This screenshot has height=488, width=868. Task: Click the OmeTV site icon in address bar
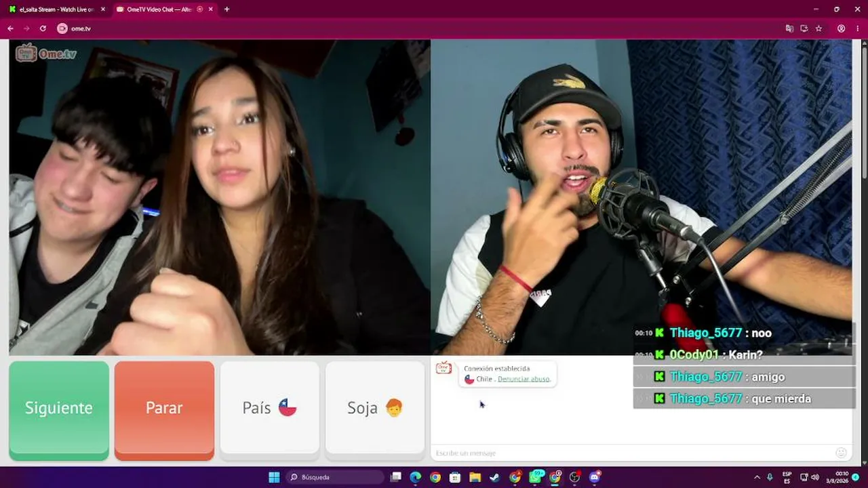[x=62, y=28]
